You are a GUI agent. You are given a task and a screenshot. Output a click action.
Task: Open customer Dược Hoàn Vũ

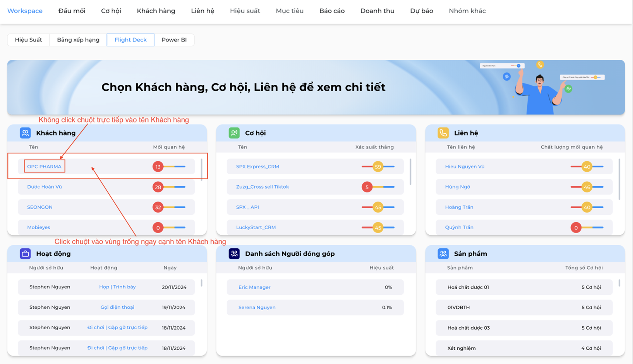point(45,187)
